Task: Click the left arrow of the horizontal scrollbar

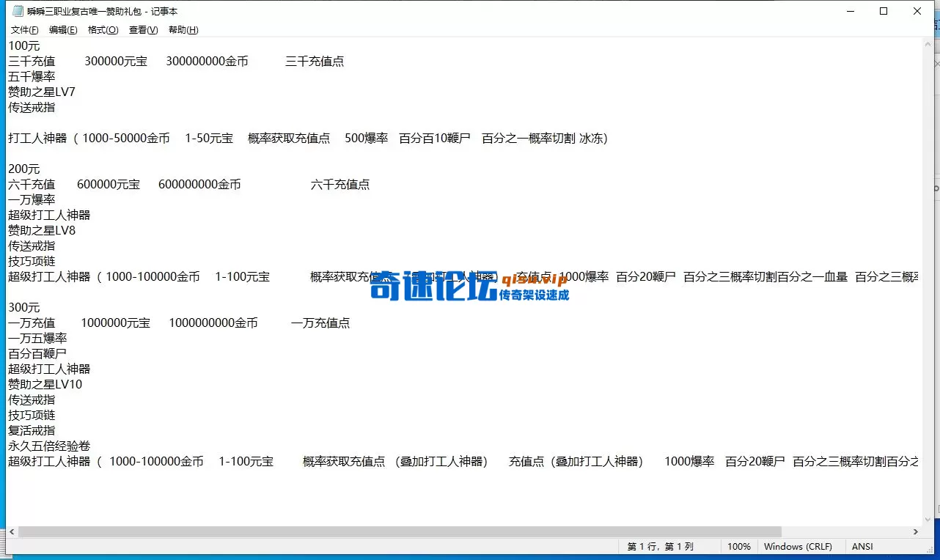Action: tap(10, 531)
